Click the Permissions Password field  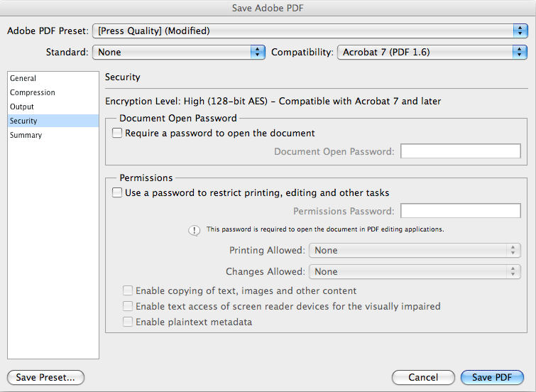tap(461, 211)
